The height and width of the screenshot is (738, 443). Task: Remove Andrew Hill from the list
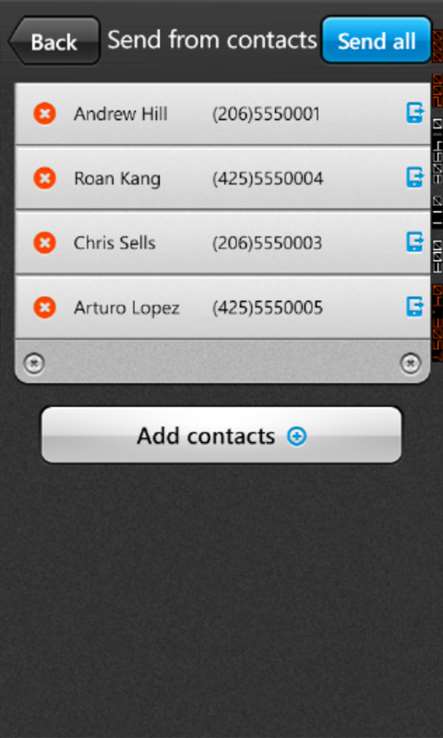(45, 114)
